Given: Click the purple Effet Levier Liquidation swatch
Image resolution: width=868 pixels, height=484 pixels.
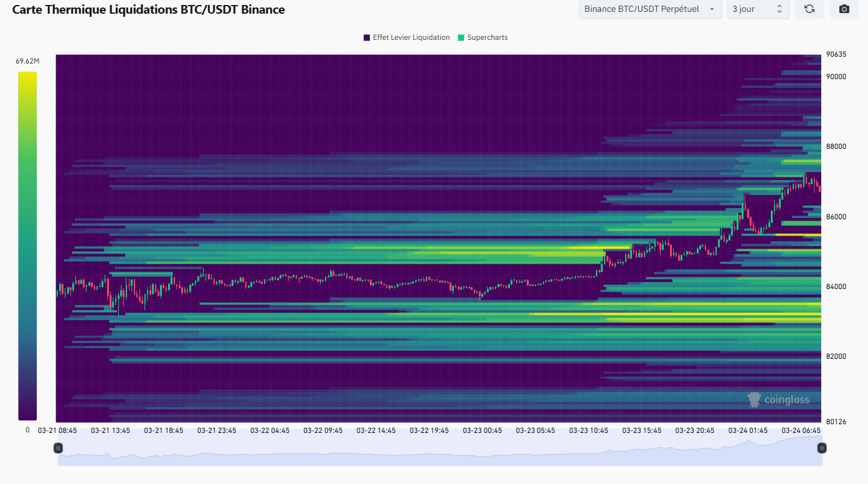Looking at the screenshot, I should click(x=367, y=37).
